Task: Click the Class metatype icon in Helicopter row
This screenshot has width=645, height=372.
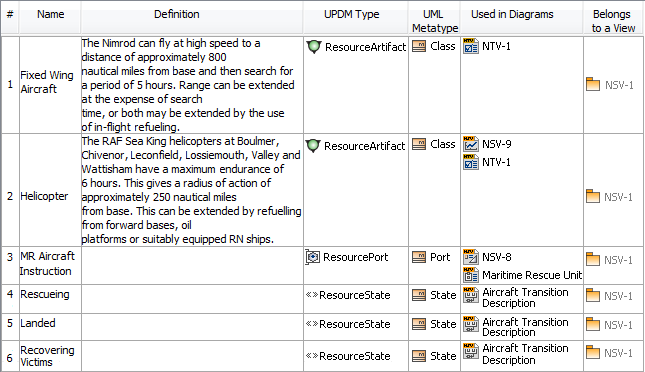Action: [419, 144]
